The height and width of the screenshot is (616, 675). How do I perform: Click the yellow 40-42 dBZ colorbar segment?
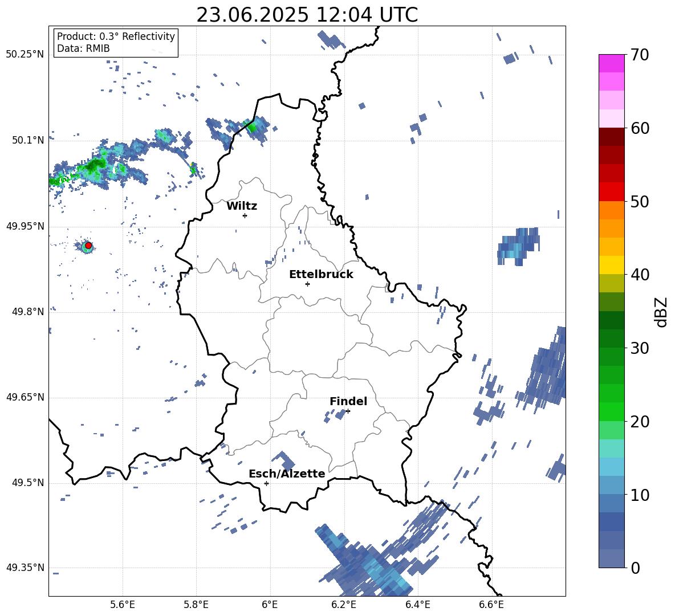[611, 266]
